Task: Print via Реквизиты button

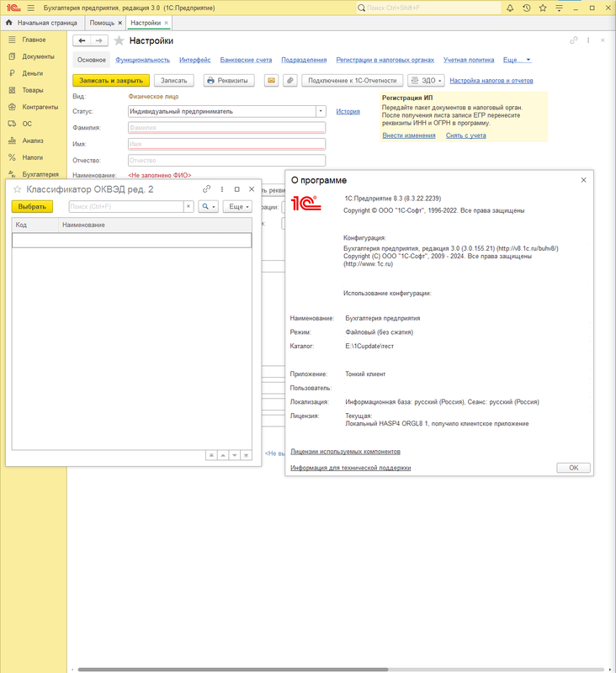Action: 228,80
